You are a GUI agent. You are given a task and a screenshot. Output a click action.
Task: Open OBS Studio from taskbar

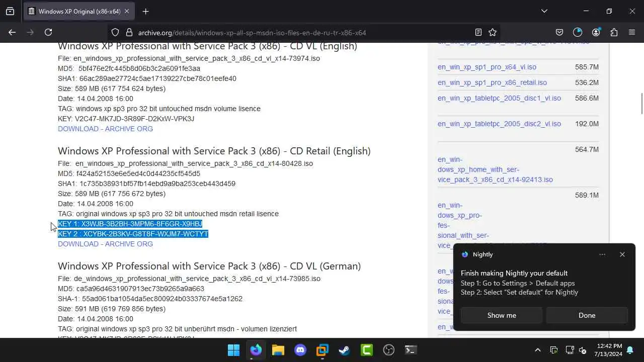[x=388, y=350]
